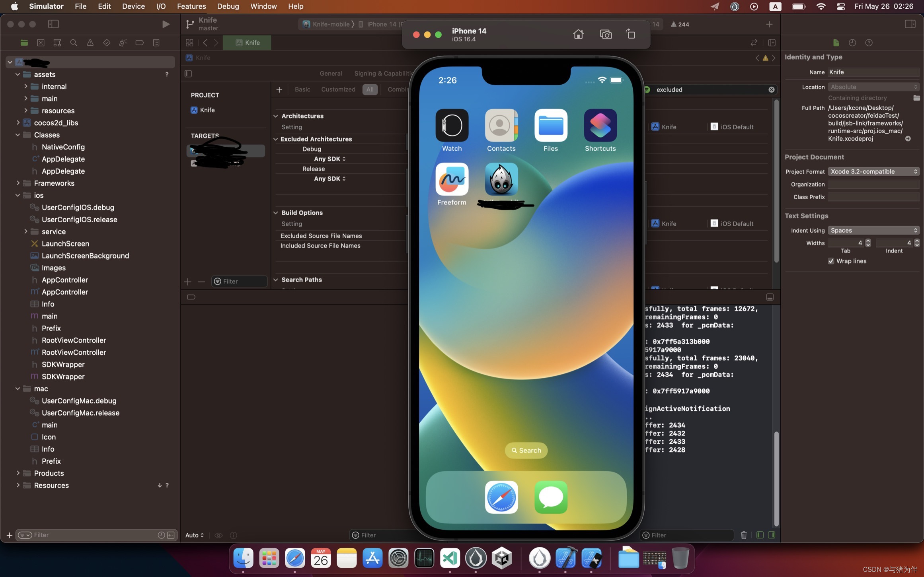Show the History inspector clock icon
Viewport: 924px width, 577px height.
[852, 43]
